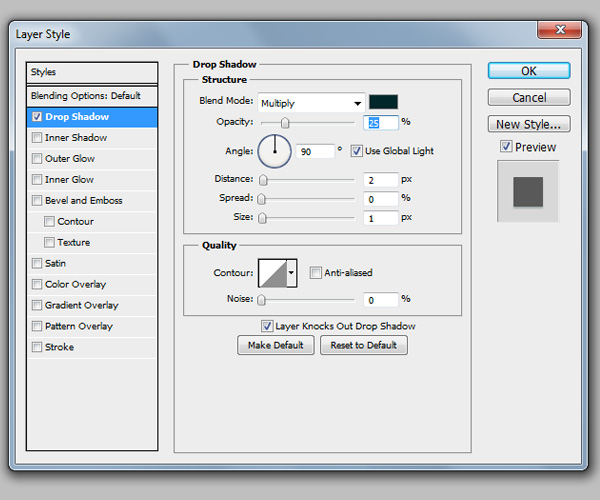Image resolution: width=600 pixels, height=500 pixels.
Task: Toggle the Anti-aliased checkbox
Action: [x=316, y=273]
